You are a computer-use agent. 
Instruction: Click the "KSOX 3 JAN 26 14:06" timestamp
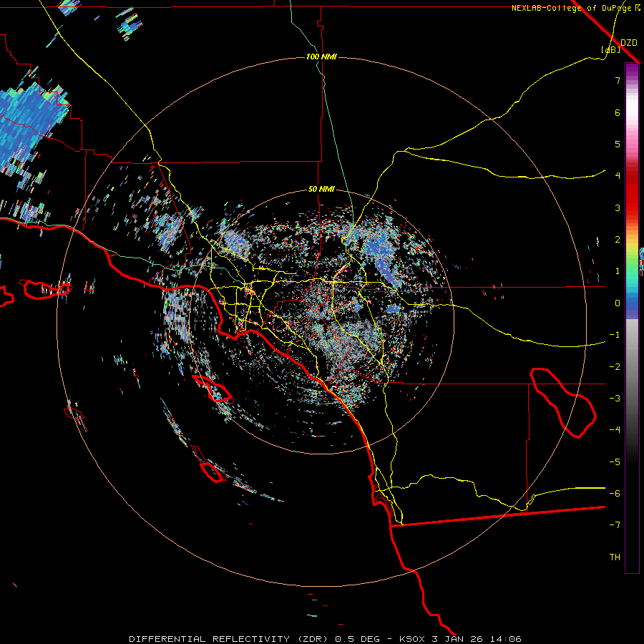click(x=460, y=639)
